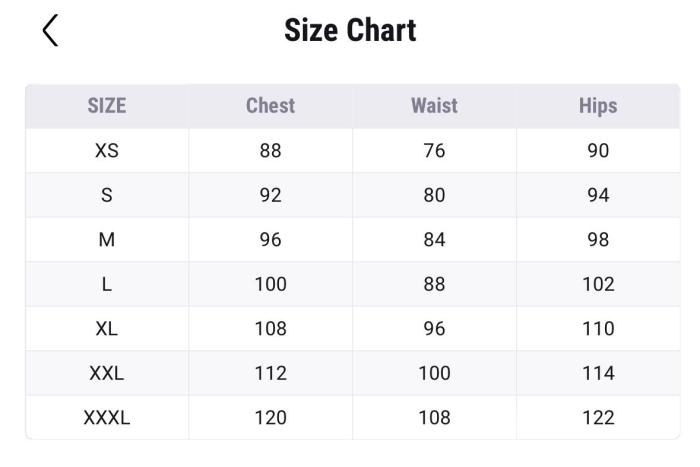
Task: Select the SIZE column header
Action: point(107,106)
